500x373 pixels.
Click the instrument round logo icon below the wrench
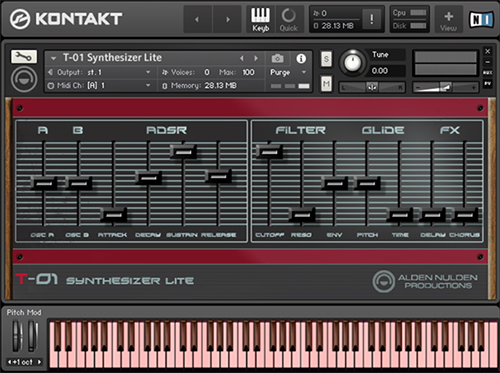24,79
